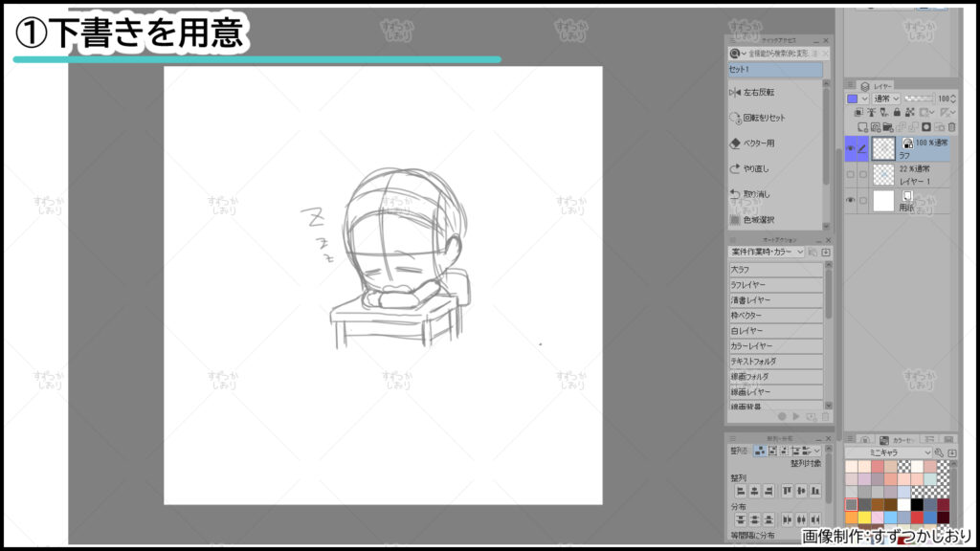The width and height of the screenshot is (980, 551).
Task: Select the セット1 quick access set
Action: (775, 69)
